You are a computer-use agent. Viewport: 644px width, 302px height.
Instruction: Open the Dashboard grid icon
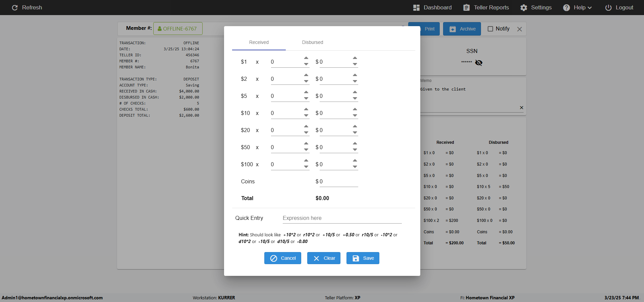[416, 8]
